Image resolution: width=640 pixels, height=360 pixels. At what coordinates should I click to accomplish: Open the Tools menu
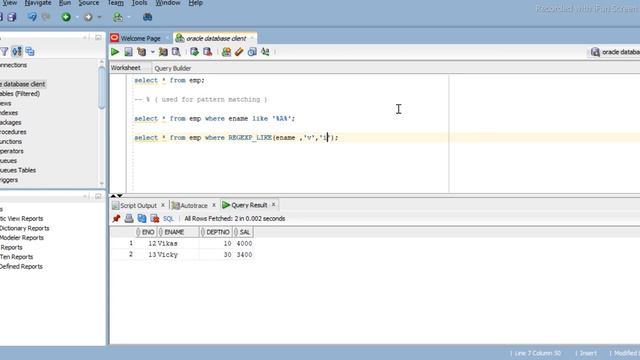coord(139,3)
